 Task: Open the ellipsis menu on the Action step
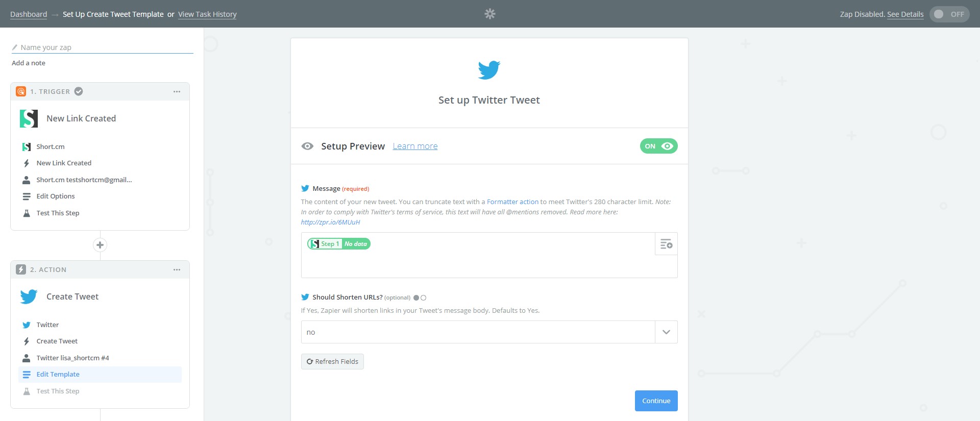tap(177, 269)
